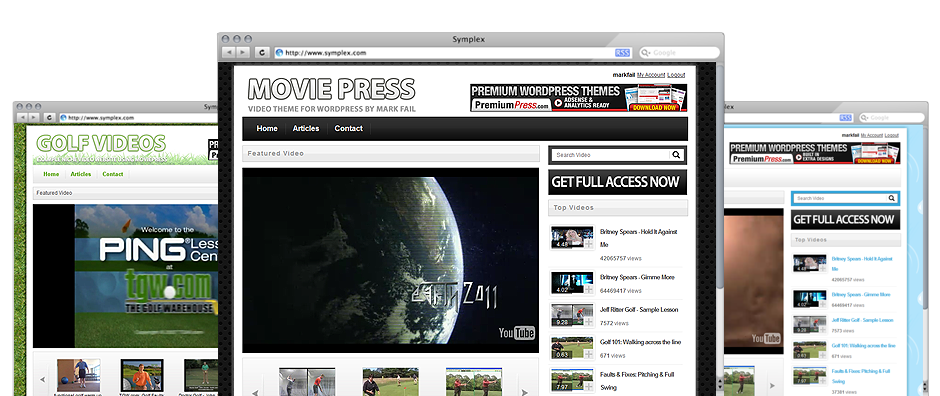Open Articles in the Movie Press menu
This screenshot has height=396, width=940.
click(306, 129)
